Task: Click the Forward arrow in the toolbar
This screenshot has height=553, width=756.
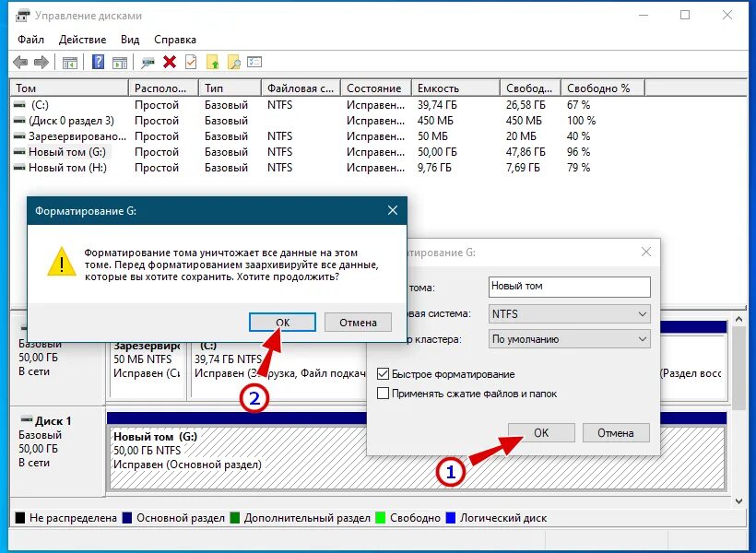Action: point(41,62)
